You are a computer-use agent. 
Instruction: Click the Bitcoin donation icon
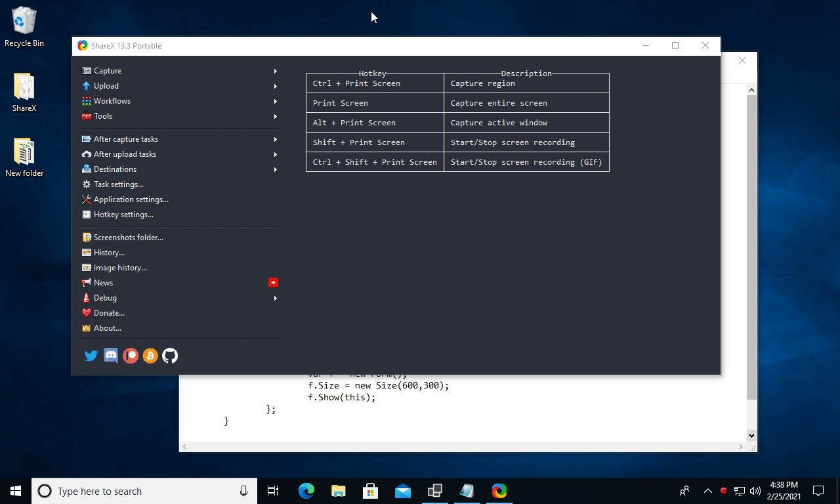[x=150, y=355]
